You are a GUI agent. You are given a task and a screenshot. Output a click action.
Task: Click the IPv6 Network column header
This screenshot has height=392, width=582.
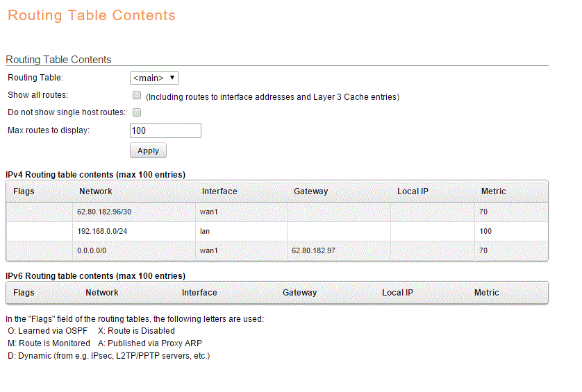(x=102, y=293)
